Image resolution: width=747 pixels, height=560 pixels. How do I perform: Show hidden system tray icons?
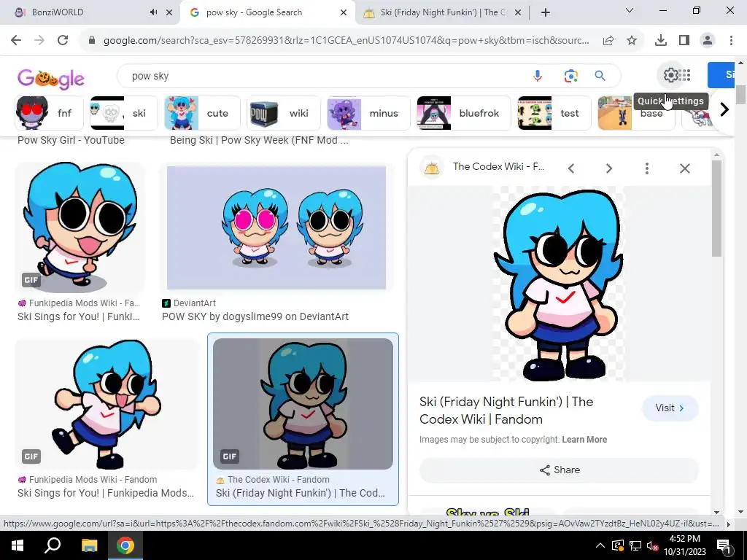pos(600,545)
